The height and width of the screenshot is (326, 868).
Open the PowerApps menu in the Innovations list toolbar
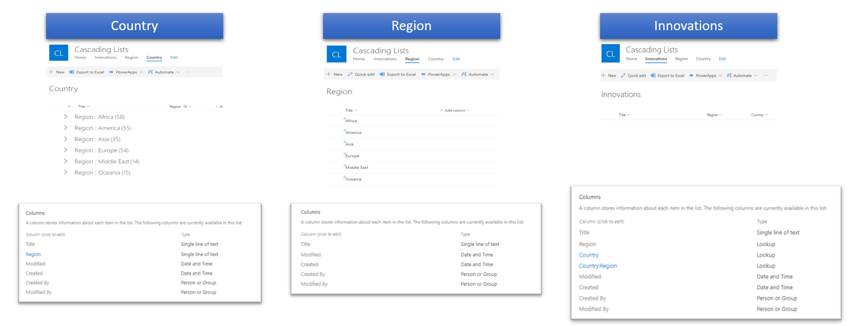[706, 75]
